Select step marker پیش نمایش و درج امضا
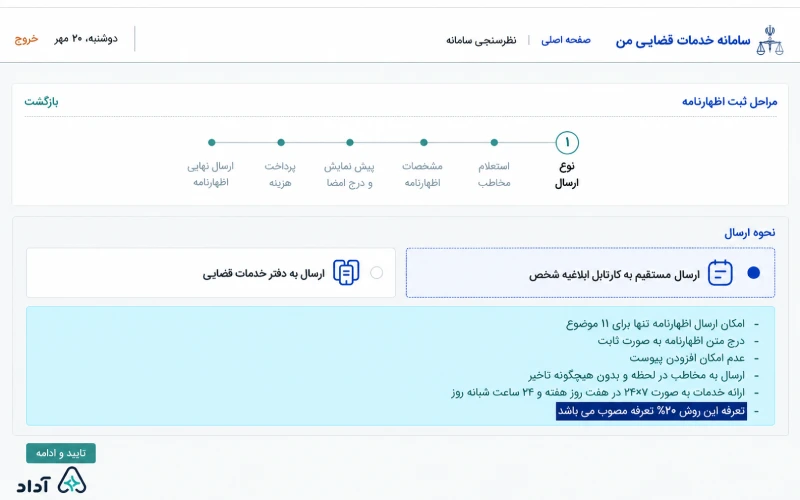Viewport: 800px width, 500px height. 349,143
